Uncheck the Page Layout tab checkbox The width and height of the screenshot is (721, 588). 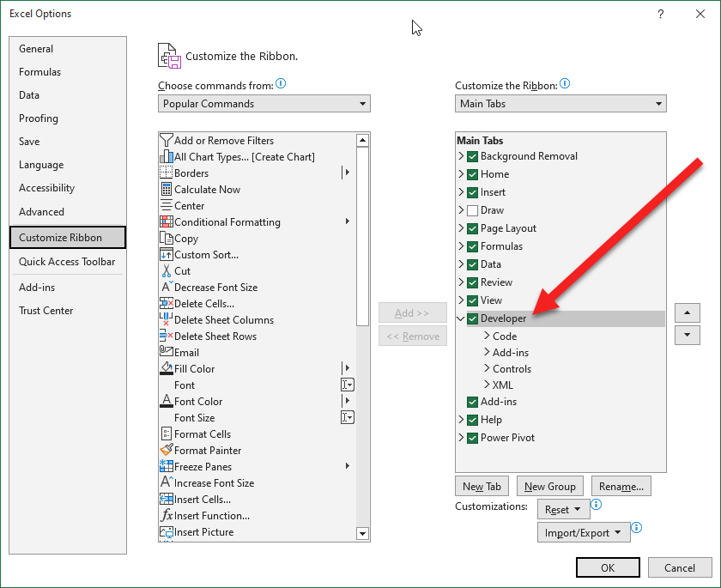[x=472, y=228]
